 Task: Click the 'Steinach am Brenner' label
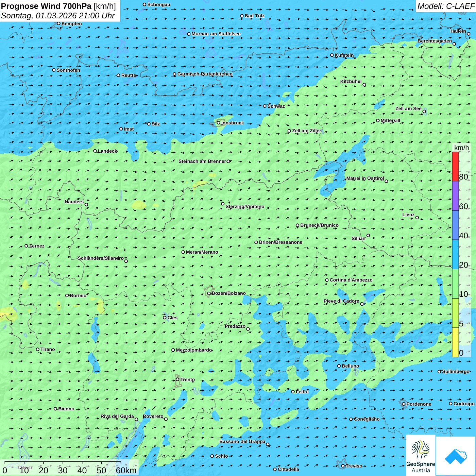pyautogui.click(x=202, y=161)
